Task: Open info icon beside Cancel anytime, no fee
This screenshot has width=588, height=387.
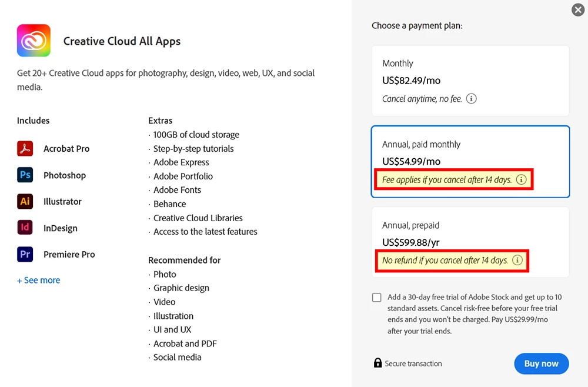Action: 472,99
